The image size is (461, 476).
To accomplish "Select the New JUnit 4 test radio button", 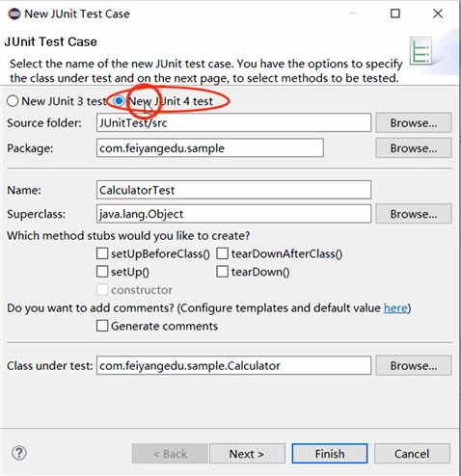I will tap(119, 101).
